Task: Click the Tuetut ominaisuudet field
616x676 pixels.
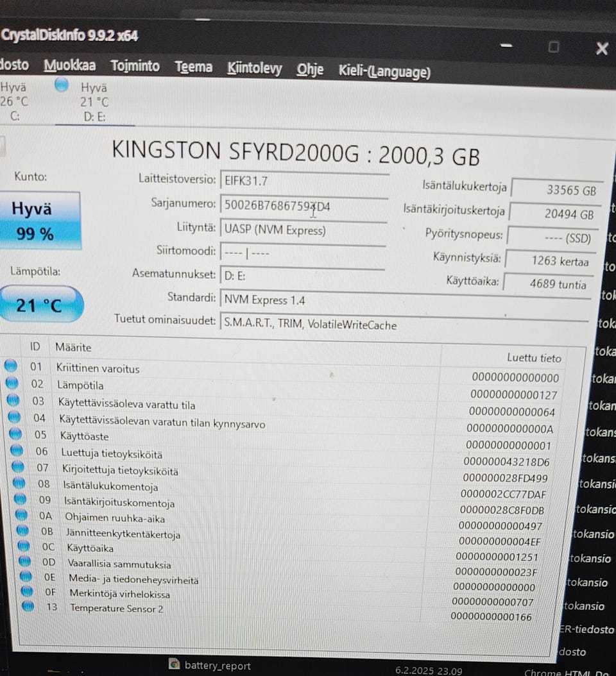Action: 404,323
